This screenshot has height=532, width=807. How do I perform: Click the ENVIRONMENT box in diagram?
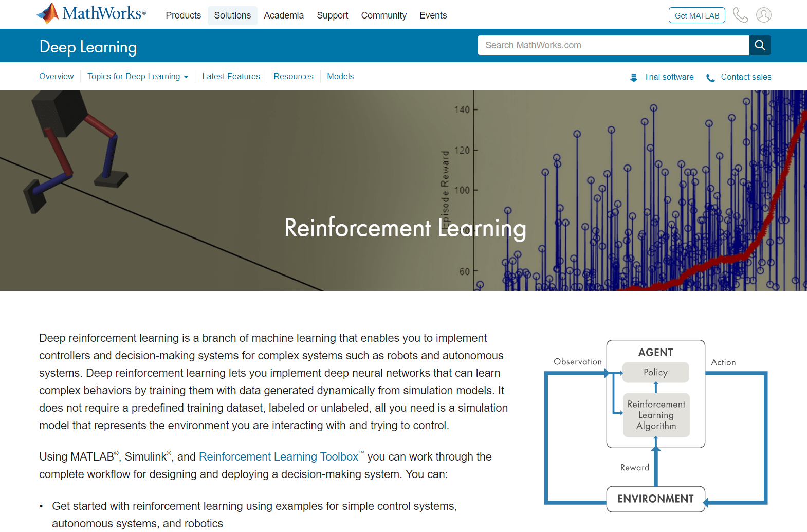655,499
